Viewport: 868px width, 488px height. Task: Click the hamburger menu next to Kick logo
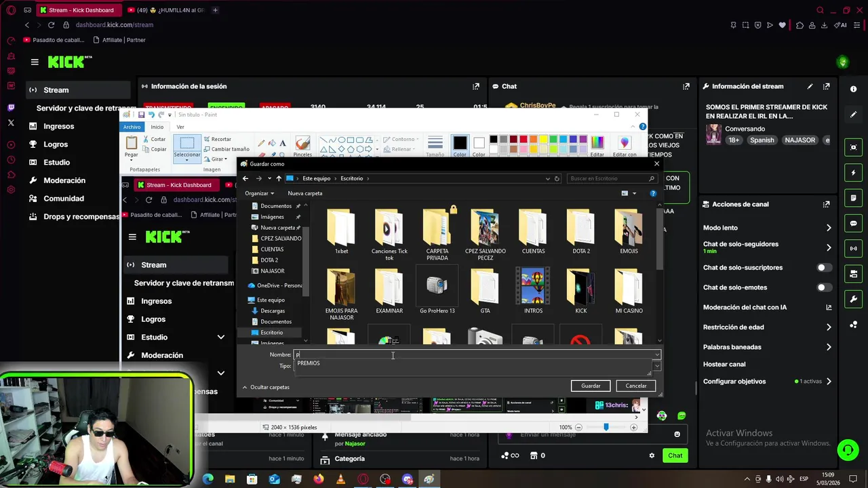point(35,62)
